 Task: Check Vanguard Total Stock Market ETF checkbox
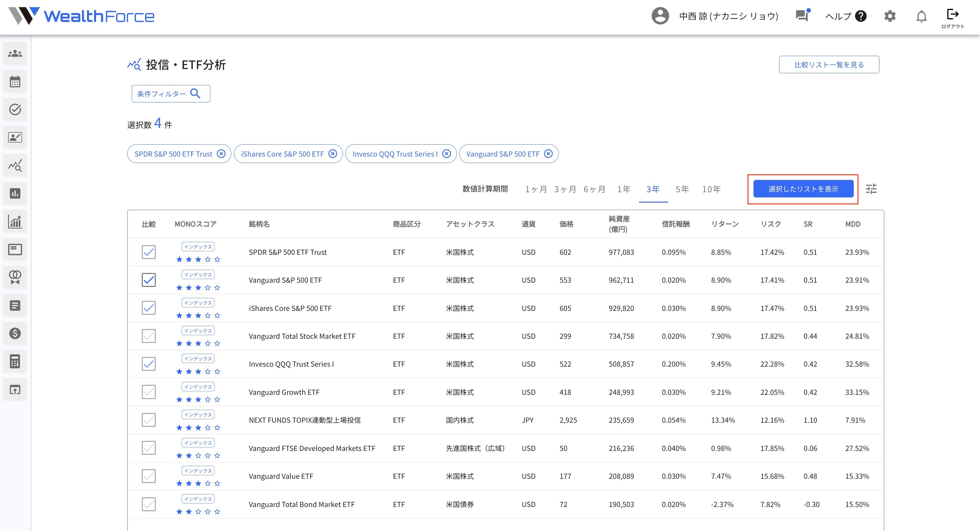[148, 336]
